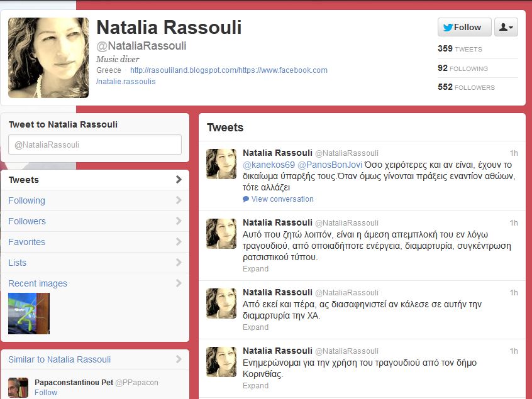The width and height of the screenshot is (532, 399).
Task: Follow Papaconstantinou Pet suggestion
Action: pos(46,393)
